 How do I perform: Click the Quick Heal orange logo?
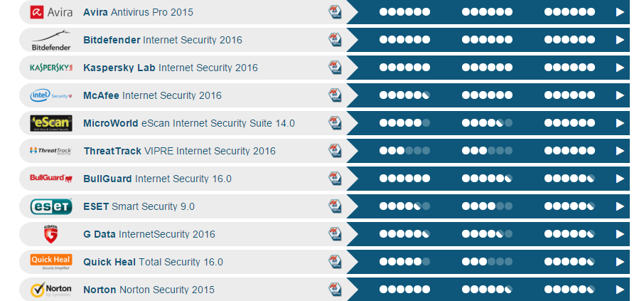pyautogui.click(x=51, y=262)
